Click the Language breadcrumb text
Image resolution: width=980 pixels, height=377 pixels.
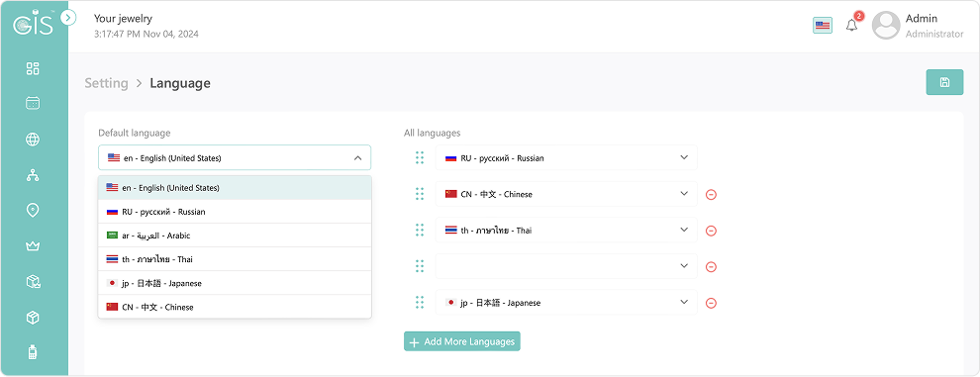coord(180,83)
